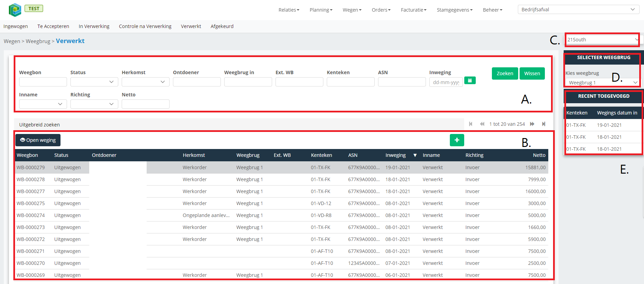644x284 pixels.
Task: Sort by the Netto column header
Action: 539,155
